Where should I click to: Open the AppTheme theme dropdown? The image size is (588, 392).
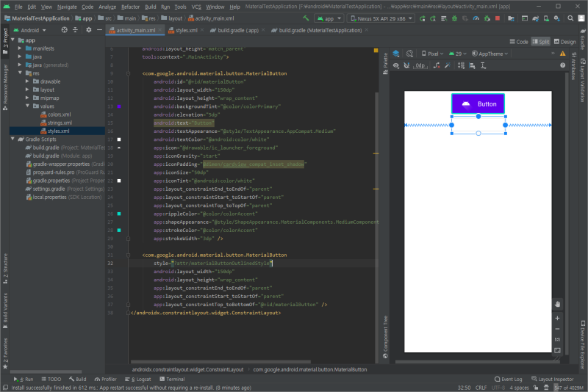pyautogui.click(x=490, y=54)
